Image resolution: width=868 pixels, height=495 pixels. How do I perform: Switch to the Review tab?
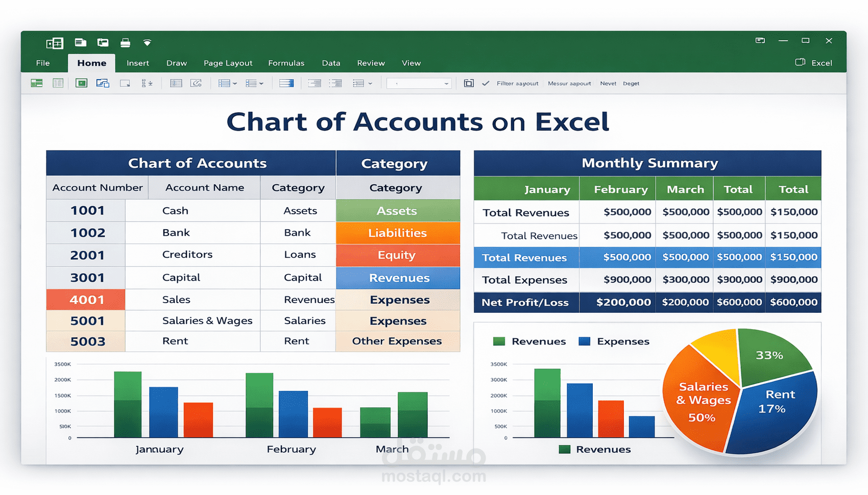[371, 63]
